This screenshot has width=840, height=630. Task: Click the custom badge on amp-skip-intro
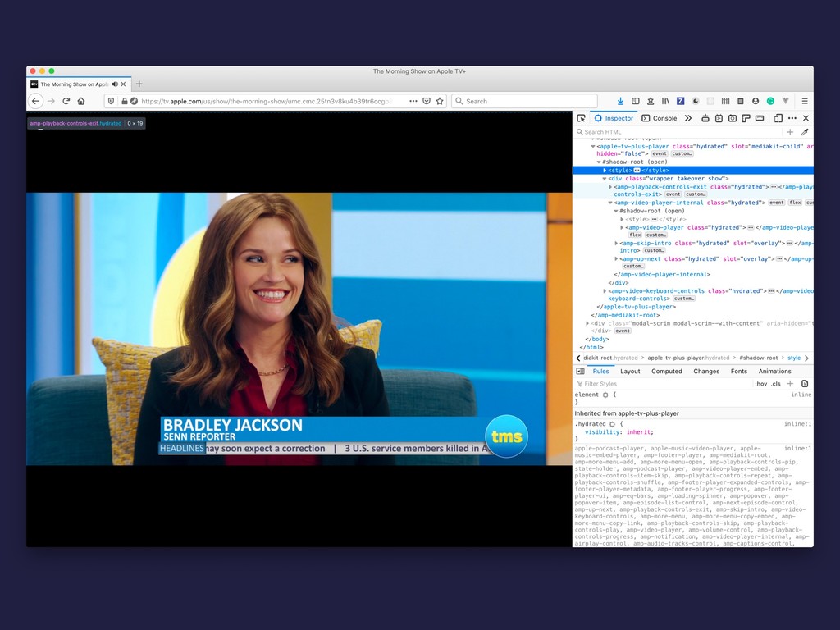654,251
